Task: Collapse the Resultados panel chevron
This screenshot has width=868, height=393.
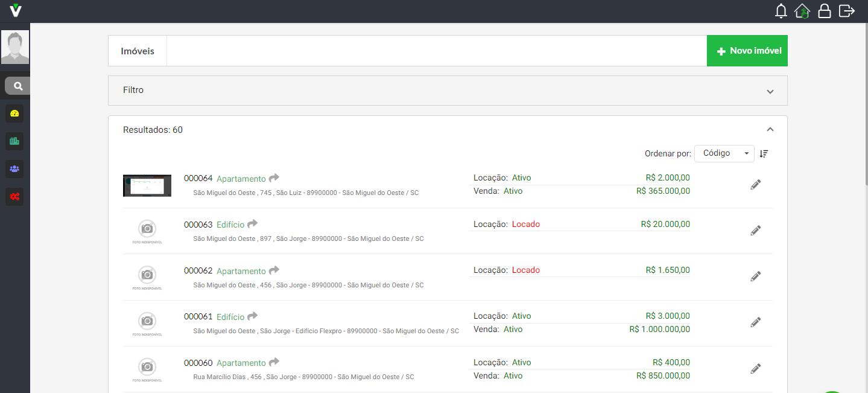Action: click(770, 129)
